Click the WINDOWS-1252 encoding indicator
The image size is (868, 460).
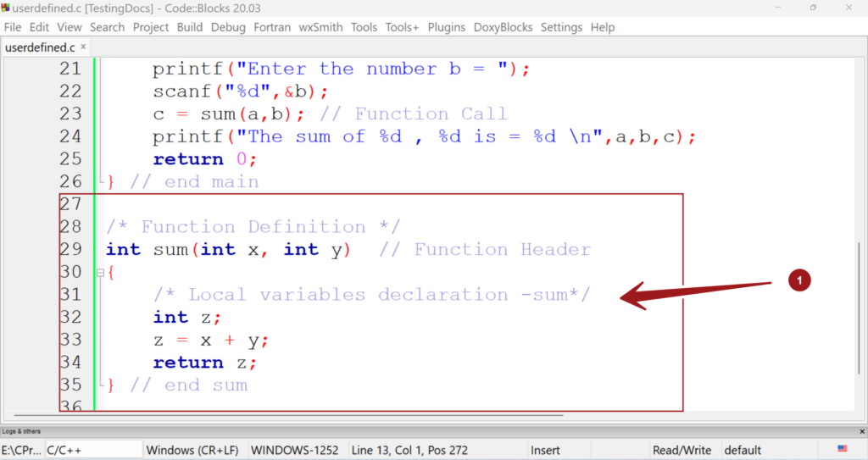pos(296,450)
